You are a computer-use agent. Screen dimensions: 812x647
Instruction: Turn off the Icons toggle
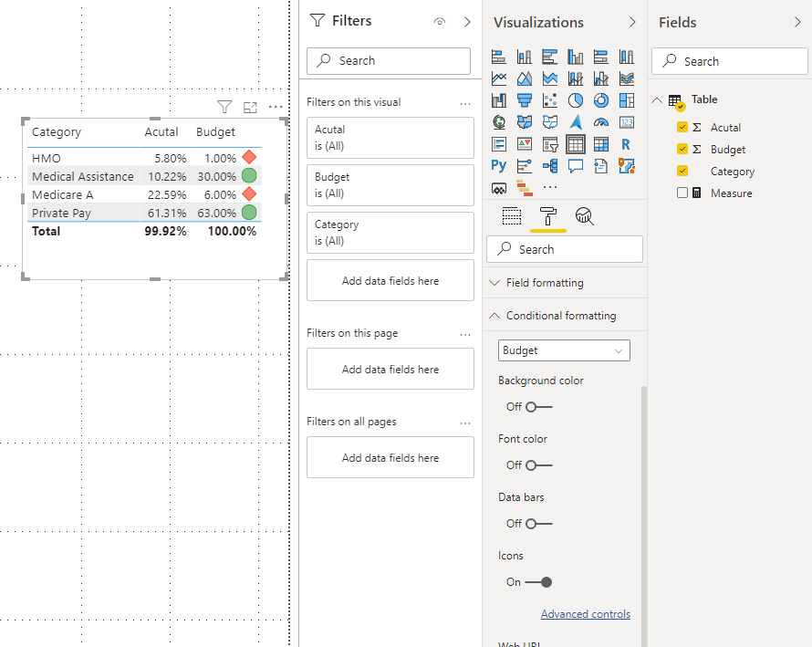[x=539, y=582]
